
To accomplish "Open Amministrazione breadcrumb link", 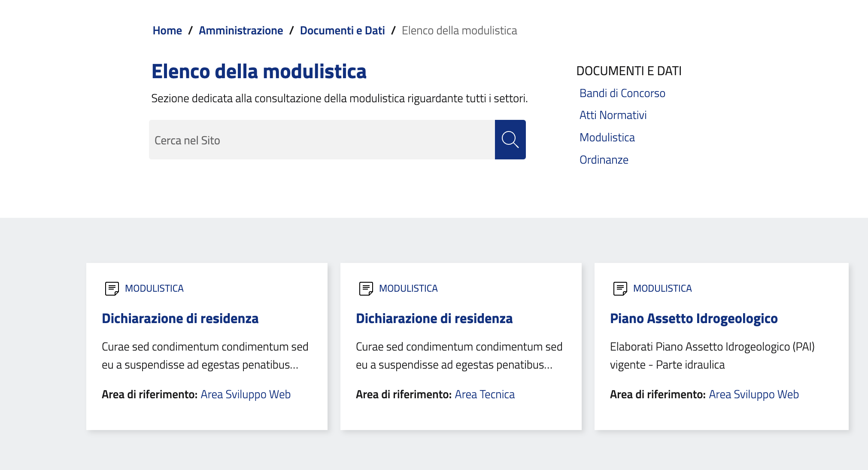I will [x=240, y=31].
